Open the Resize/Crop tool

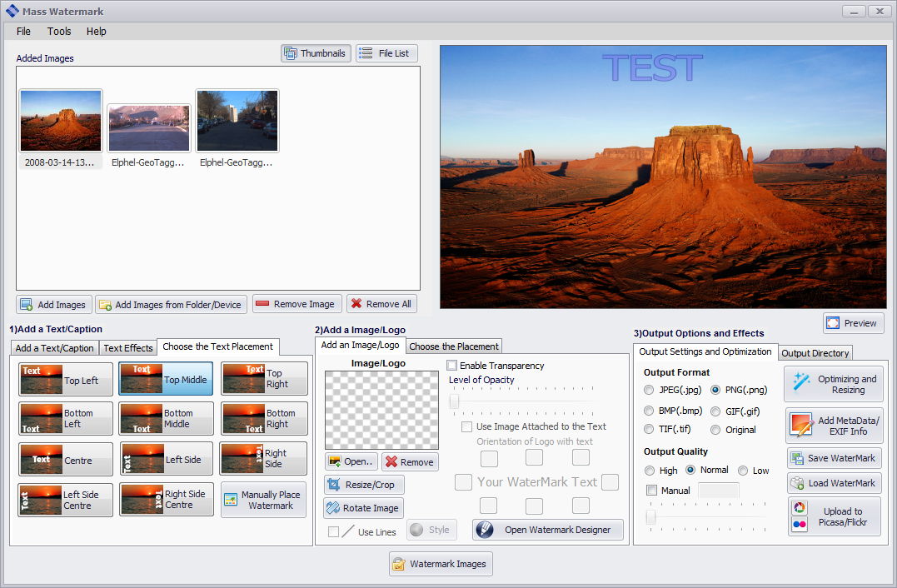point(364,485)
